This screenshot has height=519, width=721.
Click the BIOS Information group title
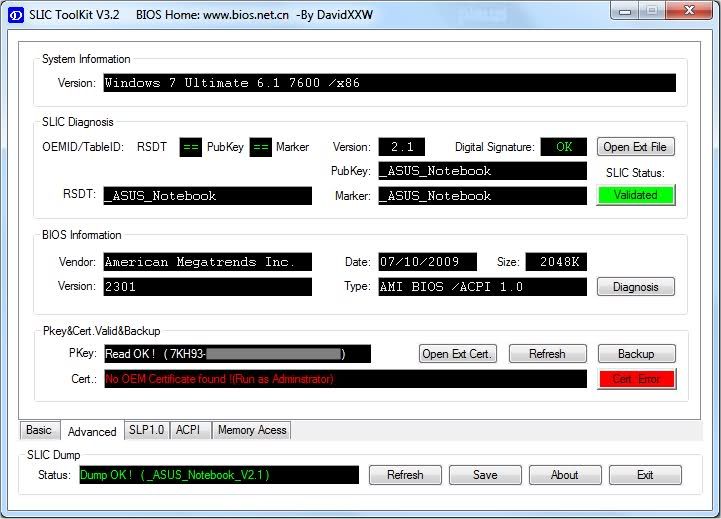coord(81,235)
